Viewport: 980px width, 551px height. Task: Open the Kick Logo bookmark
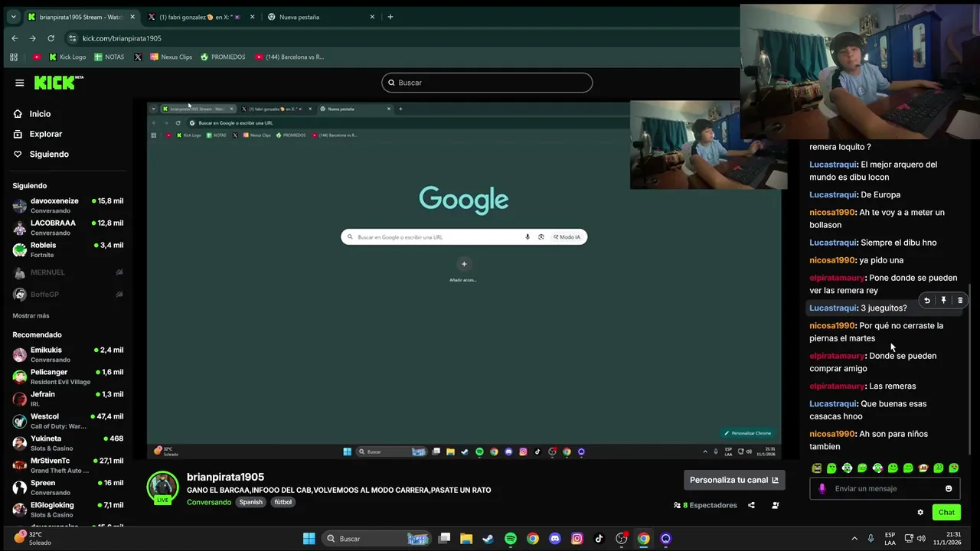point(67,57)
